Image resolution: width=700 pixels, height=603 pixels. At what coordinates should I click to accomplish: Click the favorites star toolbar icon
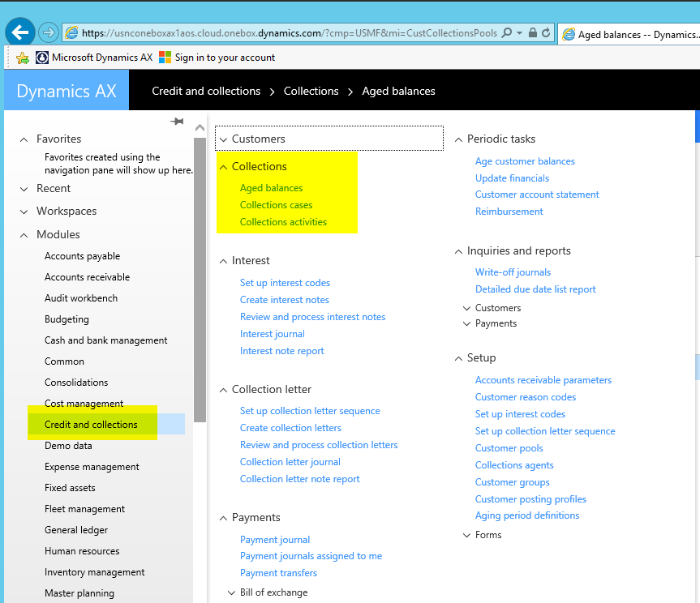pyautogui.click(x=23, y=58)
